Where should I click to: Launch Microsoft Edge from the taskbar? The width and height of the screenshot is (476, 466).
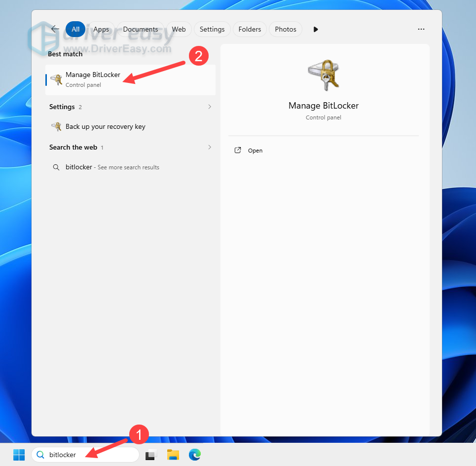[x=195, y=455]
